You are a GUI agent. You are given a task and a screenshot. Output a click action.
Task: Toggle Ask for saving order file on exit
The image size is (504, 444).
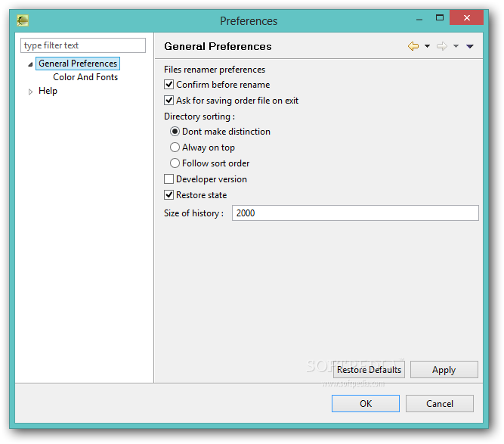coord(169,101)
